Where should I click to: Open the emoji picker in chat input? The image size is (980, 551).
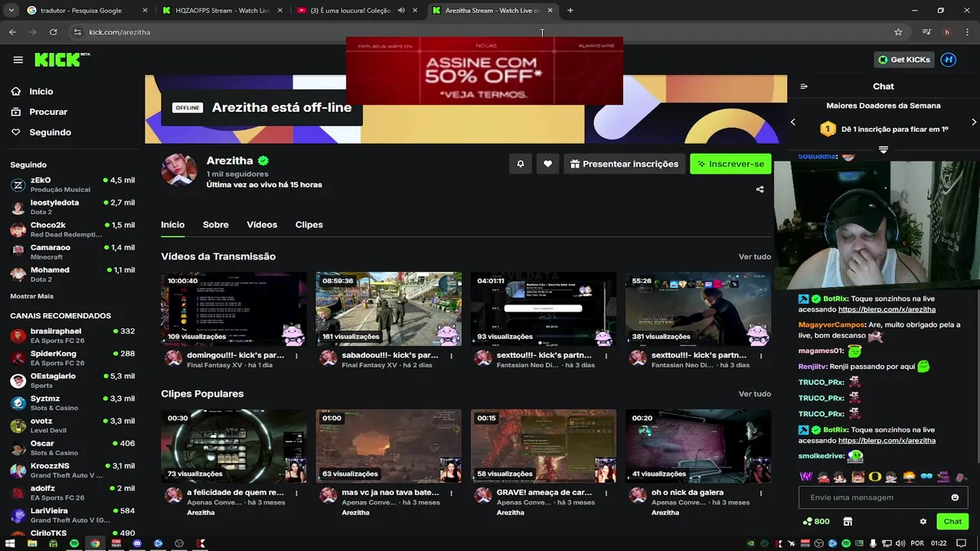[x=955, y=497]
